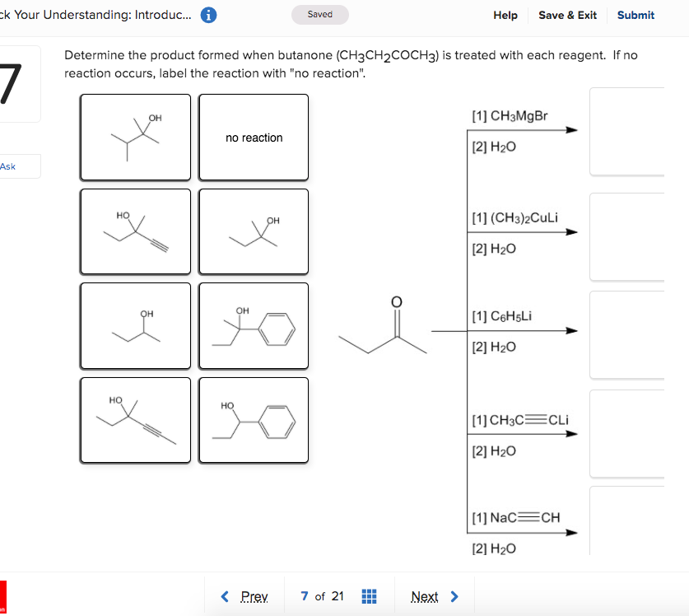Click the left chevron before Prev
689x616 pixels.
[225, 595]
